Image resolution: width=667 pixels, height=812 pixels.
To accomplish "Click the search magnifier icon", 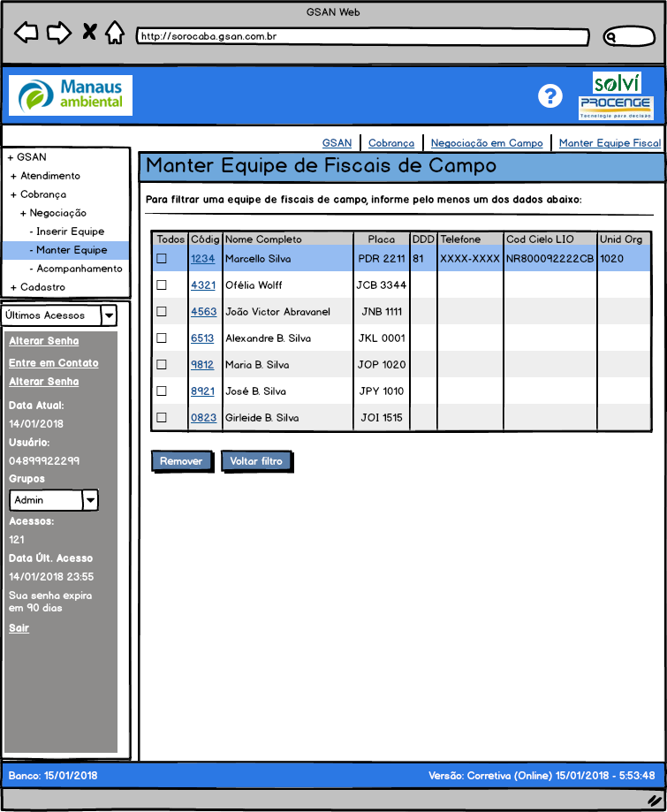I will (x=611, y=37).
